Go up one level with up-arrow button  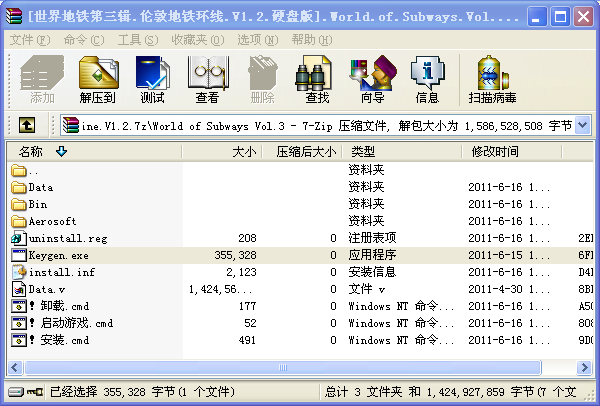[x=27, y=125]
